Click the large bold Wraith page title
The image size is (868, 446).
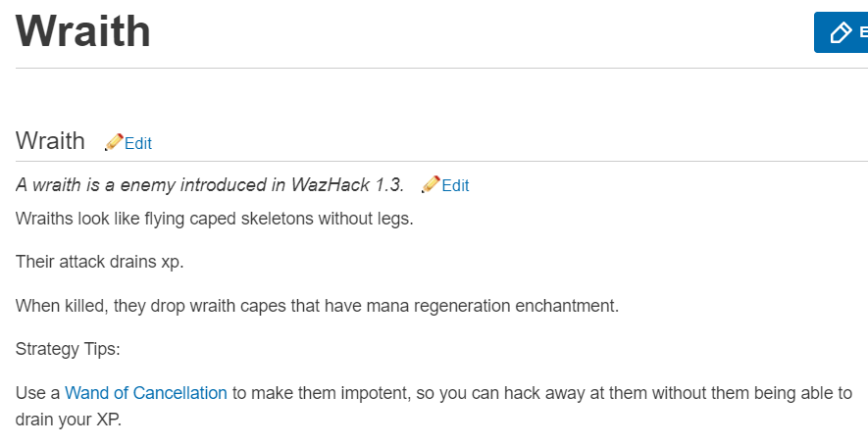(x=83, y=31)
